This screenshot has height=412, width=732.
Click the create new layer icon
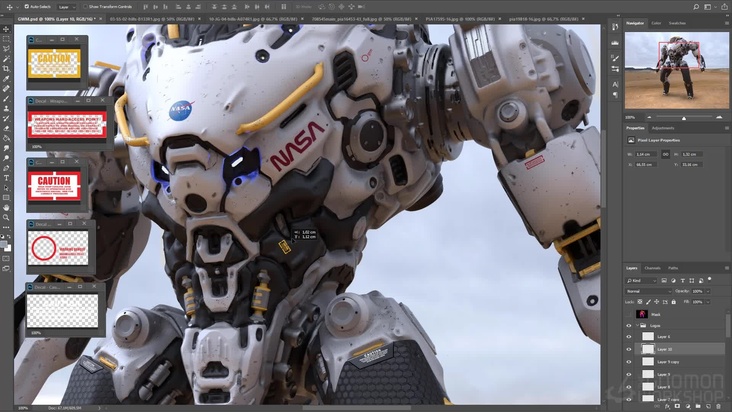pyautogui.click(x=708, y=406)
